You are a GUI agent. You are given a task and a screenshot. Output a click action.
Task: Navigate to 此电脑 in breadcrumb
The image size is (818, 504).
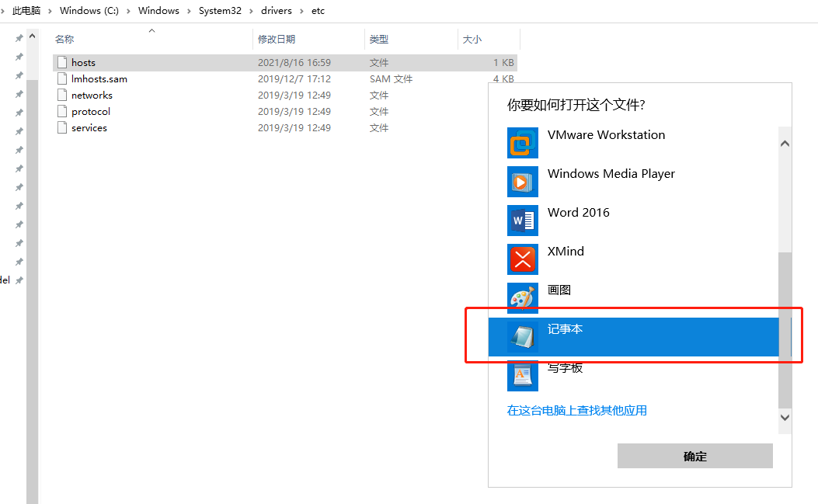pyautogui.click(x=26, y=10)
